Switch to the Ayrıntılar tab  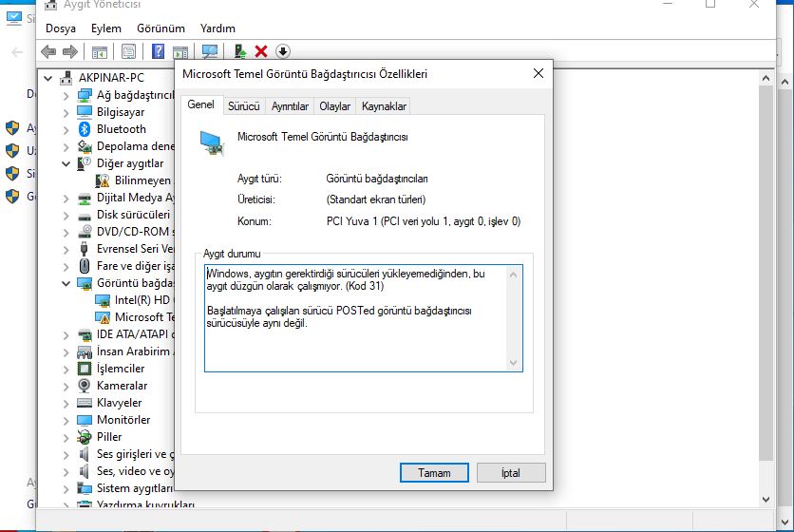(290, 105)
